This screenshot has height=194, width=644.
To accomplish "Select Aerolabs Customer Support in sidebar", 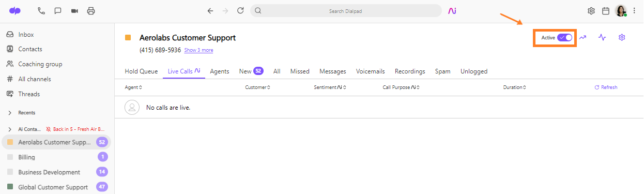I will pyautogui.click(x=56, y=142).
